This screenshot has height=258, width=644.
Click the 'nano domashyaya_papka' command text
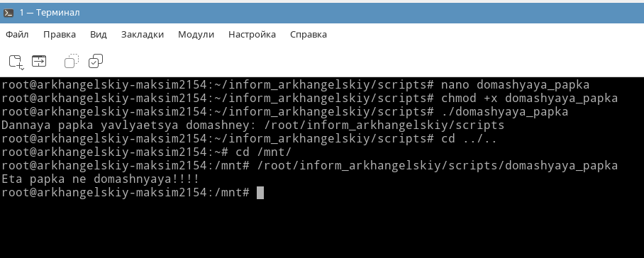click(x=515, y=85)
